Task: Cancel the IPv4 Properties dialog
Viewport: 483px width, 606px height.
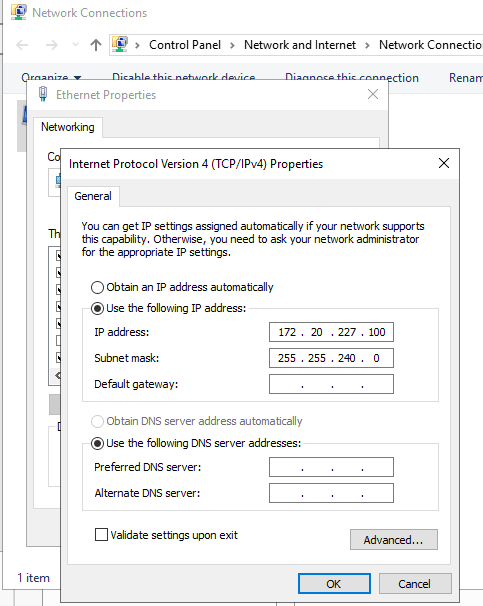Action: tap(415, 584)
